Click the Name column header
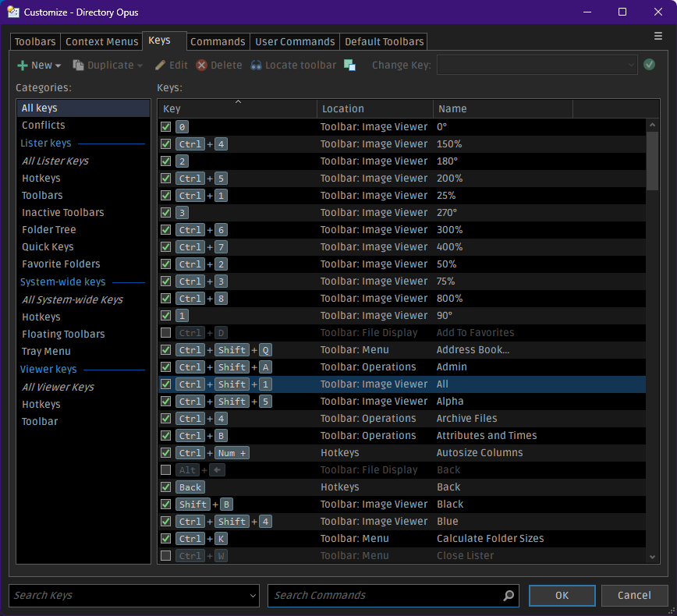Viewport: 677px width, 616px height. coord(503,109)
